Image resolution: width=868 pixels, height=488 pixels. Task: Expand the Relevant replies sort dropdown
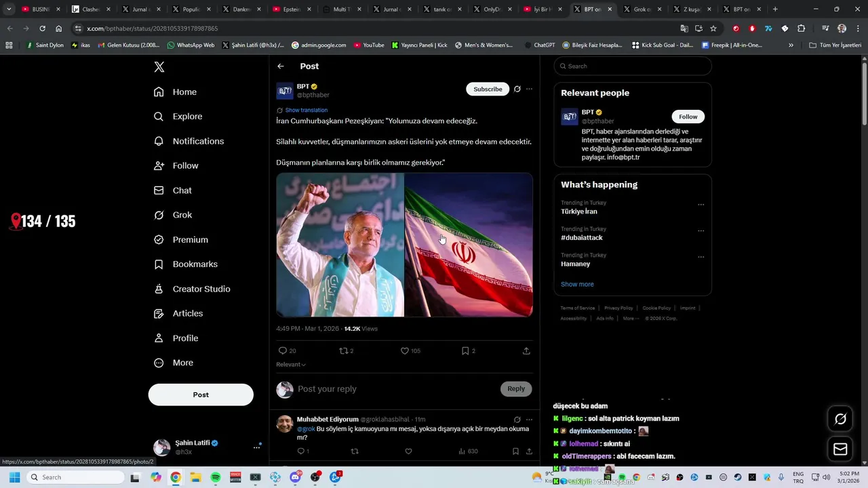(x=291, y=365)
